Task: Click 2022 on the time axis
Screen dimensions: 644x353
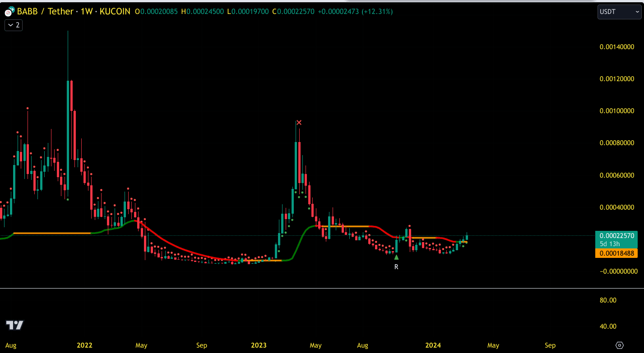Action: click(x=84, y=345)
